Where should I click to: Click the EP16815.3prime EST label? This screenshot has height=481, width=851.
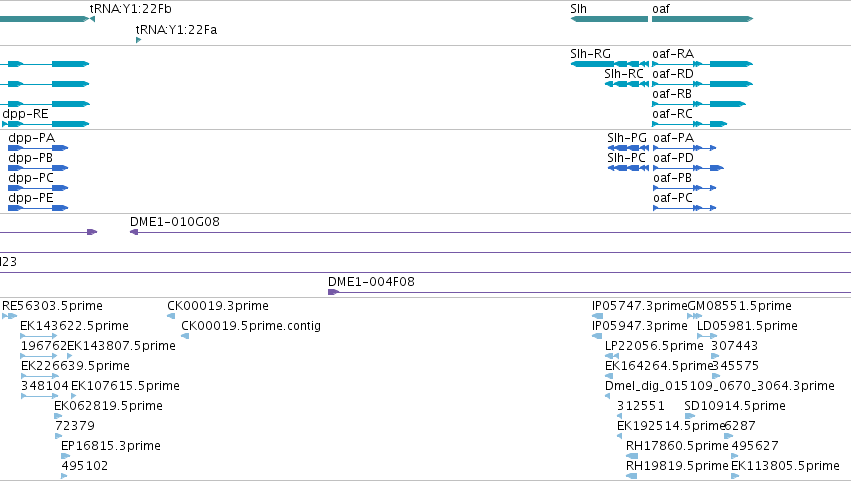111,446
